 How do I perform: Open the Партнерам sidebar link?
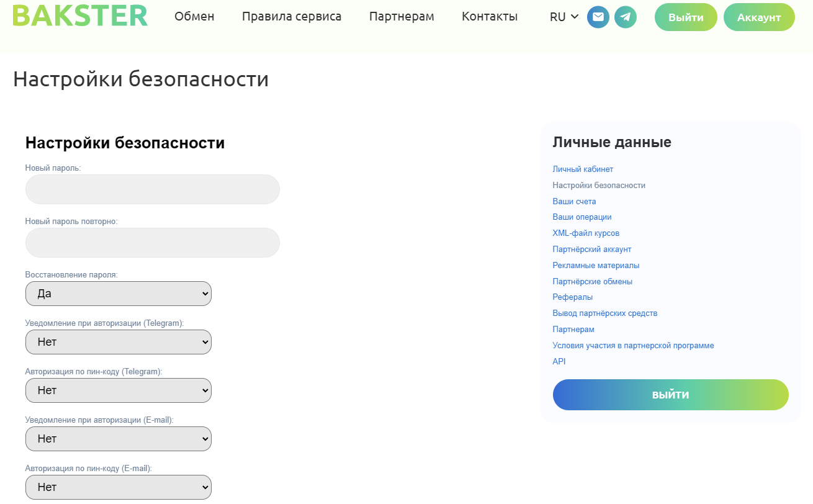tap(573, 330)
